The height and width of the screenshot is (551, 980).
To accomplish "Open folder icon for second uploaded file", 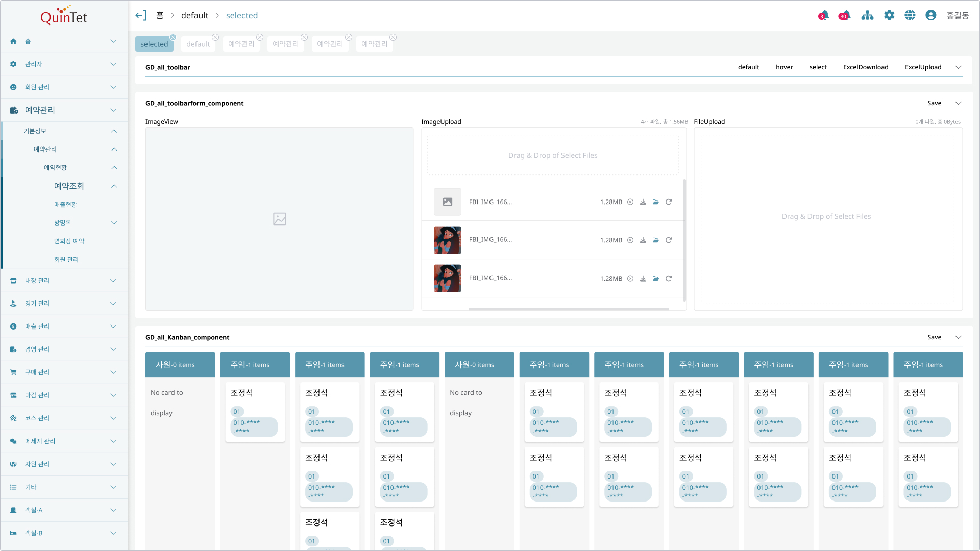I will click(656, 240).
